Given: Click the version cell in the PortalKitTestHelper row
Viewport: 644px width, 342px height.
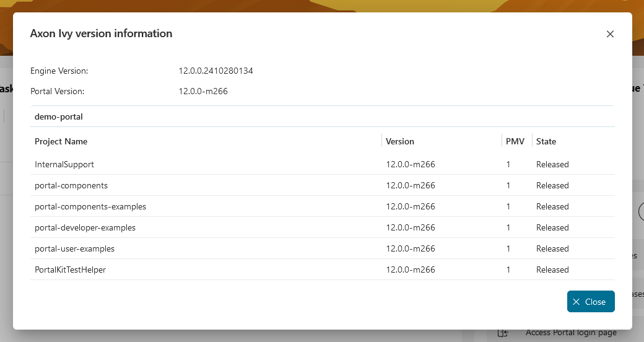Looking at the screenshot, I should (411, 270).
